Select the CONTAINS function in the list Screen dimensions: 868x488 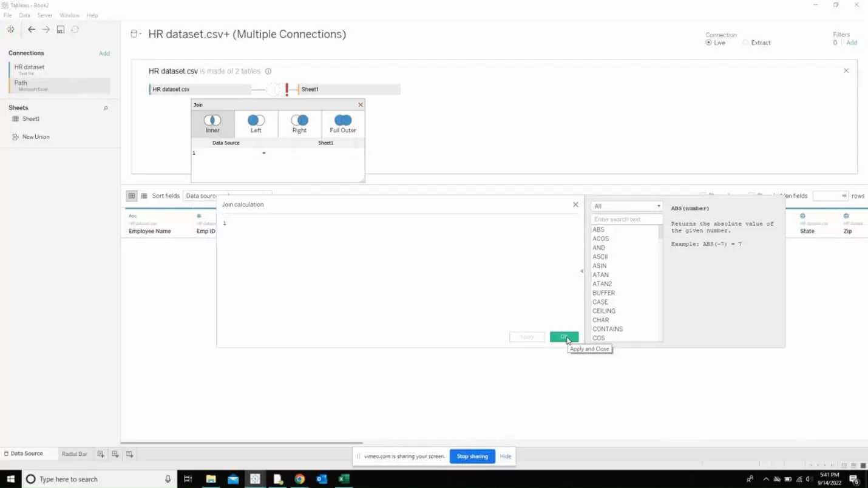tap(608, 329)
